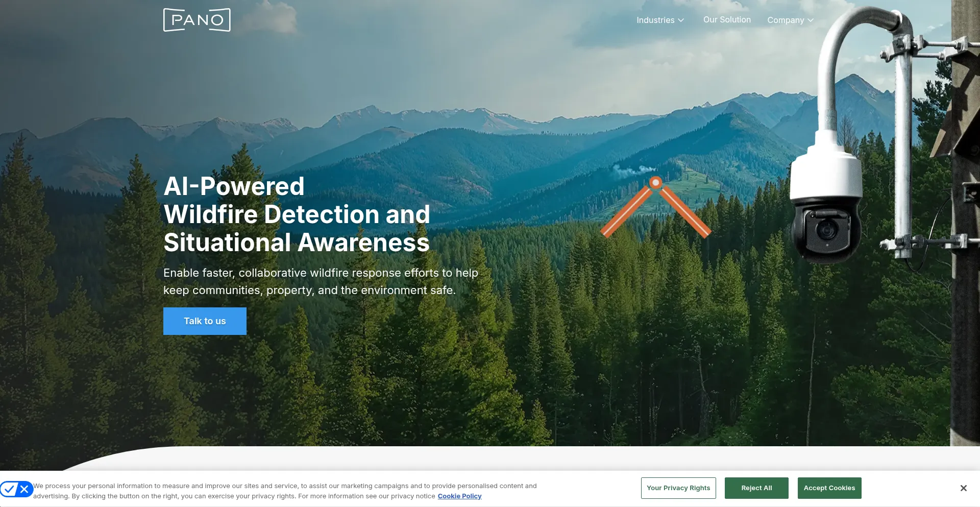Click Accept Cookies button
Viewport: 980px width, 507px height.
click(829, 488)
